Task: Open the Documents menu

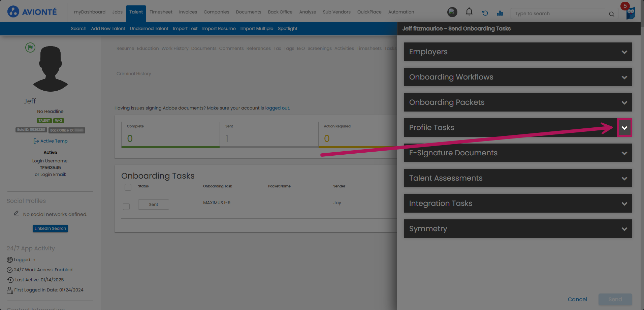Action: coord(249,12)
